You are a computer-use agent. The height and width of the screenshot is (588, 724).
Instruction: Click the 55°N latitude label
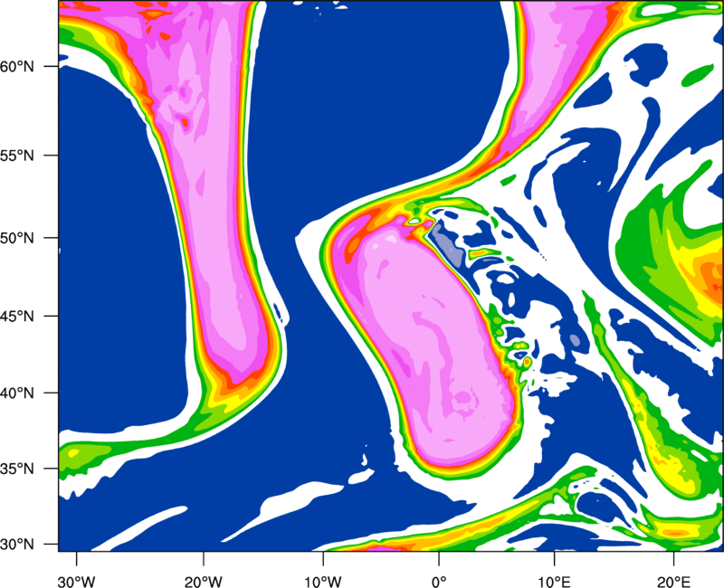17,156
